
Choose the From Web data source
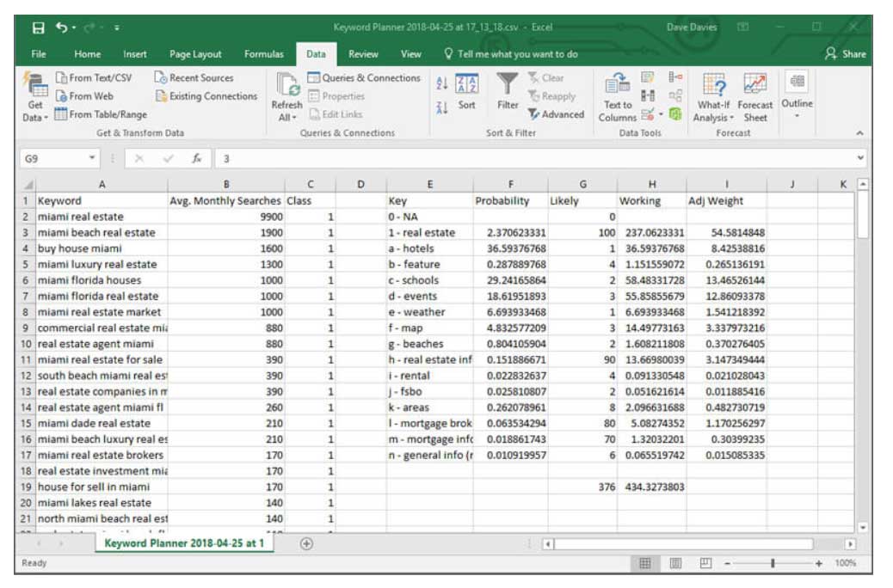tap(84, 96)
